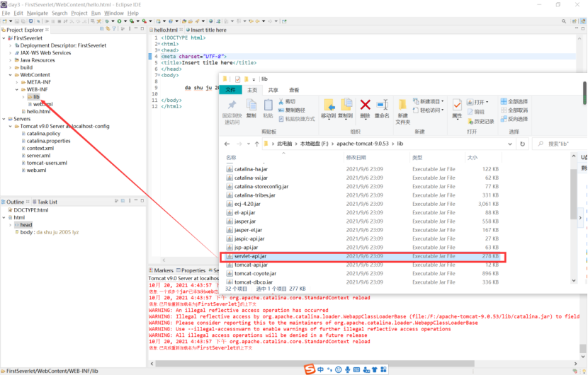Click the microphone icon on the IME bar
The image size is (588, 375).
[348, 370]
